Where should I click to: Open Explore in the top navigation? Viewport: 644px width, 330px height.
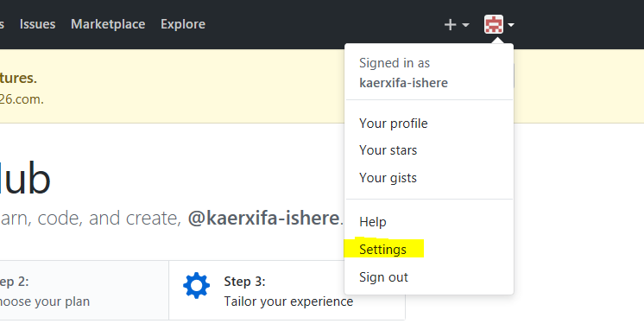tap(183, 24)
